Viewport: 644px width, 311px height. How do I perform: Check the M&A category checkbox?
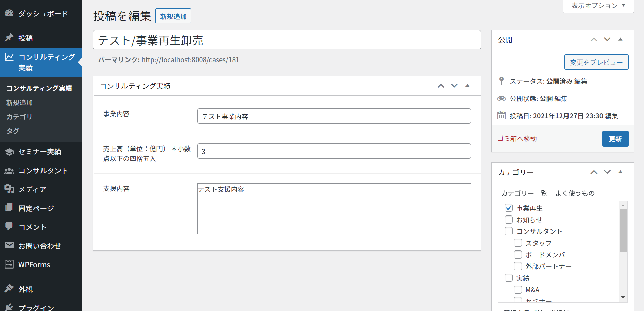coord(518,290)
